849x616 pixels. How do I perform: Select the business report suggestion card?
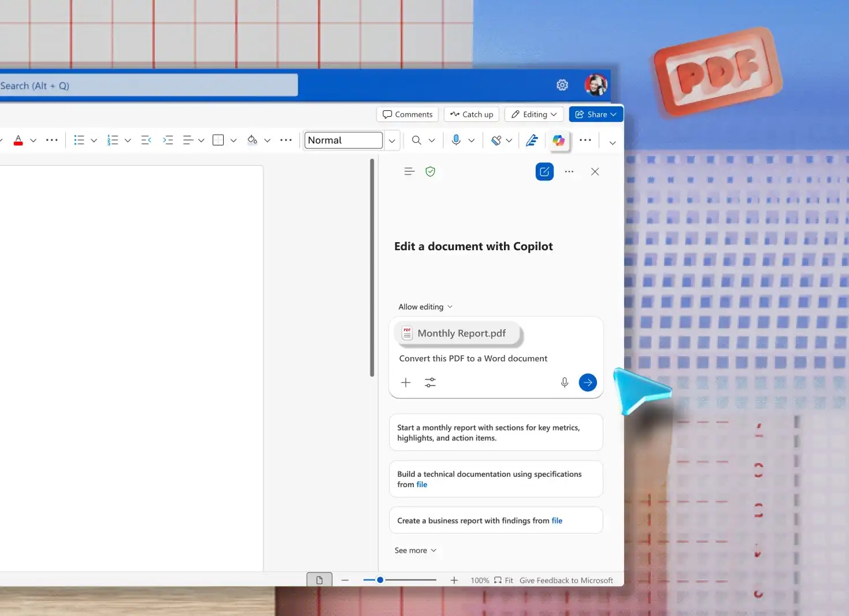tap(496, 521)
